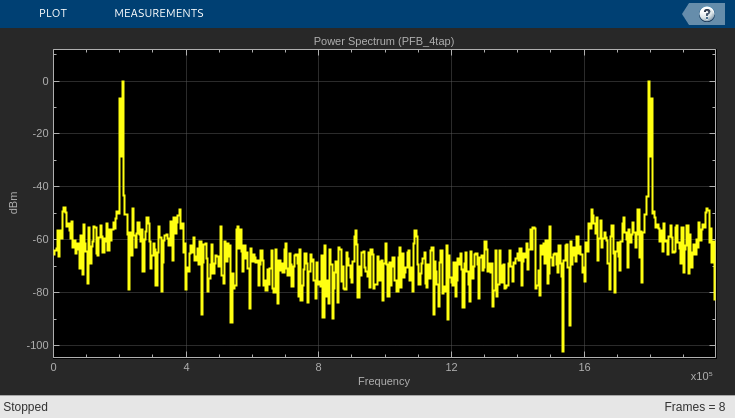Click the x10⁵ axis exponent label
The width and height of the screenshot is (735, 418).
(x=701, y=376)
